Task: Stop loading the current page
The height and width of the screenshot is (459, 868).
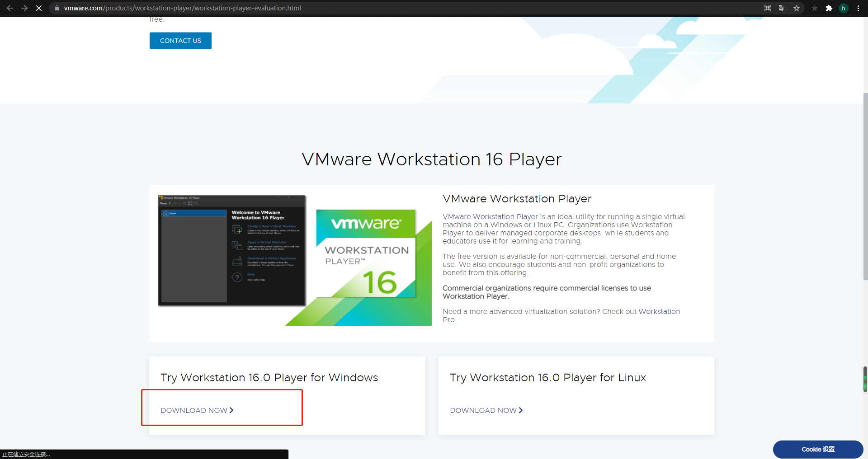Action: click(39, 8)
